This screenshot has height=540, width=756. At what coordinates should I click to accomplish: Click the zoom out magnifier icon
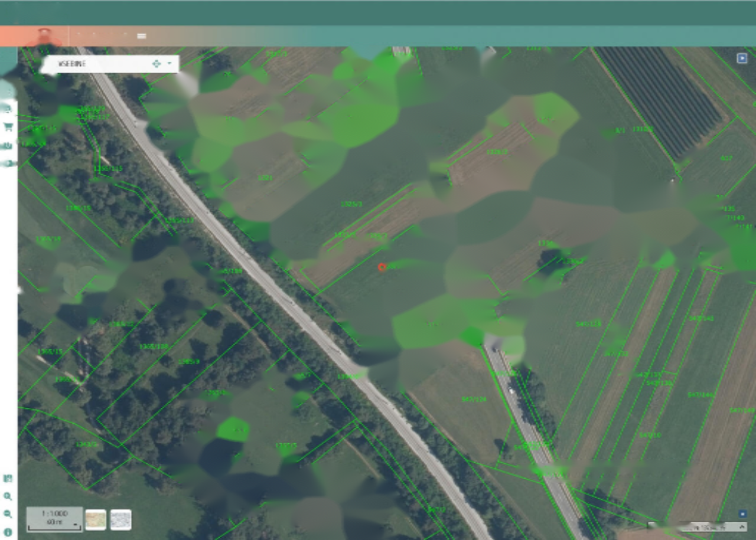pyautogui.click(x=8, y=513)
